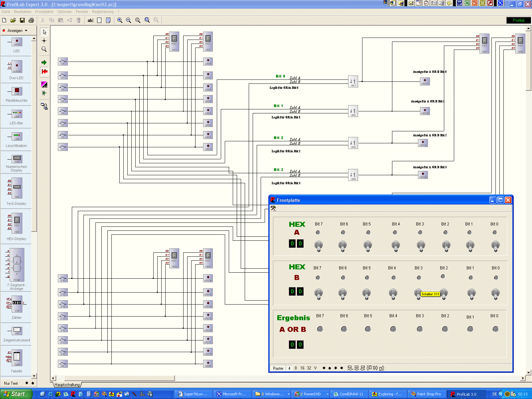Set raster size to 8
The width and height of the screenshot is (532, 399).
tap(296, 368)
